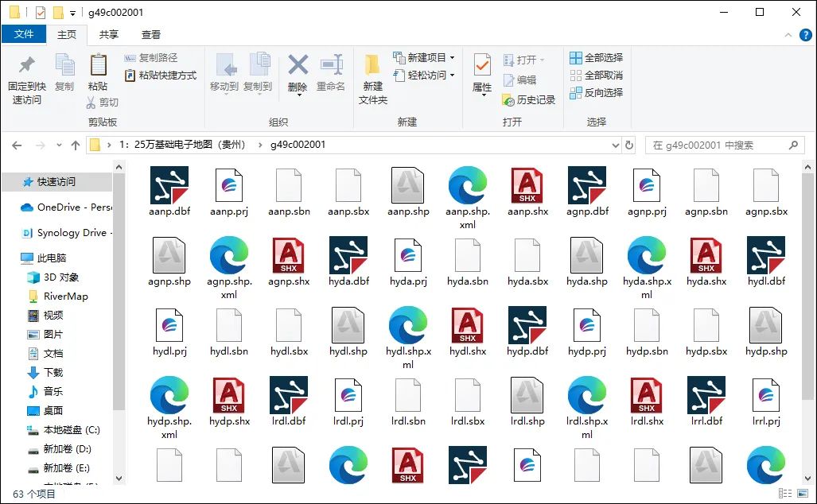Viewport: 817px width, 504px height.
Task: Click the Edit (编辑) ribbon button
Action: click(x=520, y=80)
